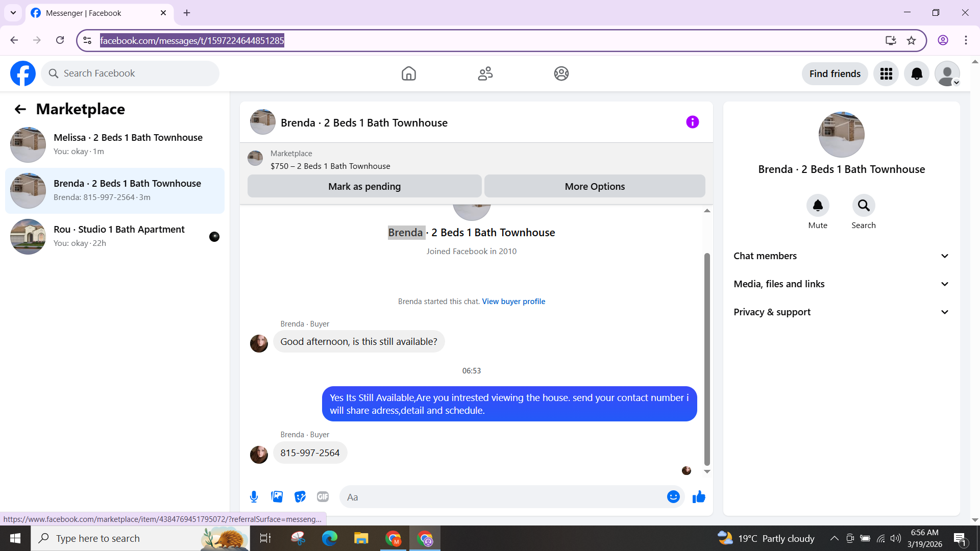This screenshot has width=980, height=551.
Task: Choose a sticker icon
Action: point(300,497)
